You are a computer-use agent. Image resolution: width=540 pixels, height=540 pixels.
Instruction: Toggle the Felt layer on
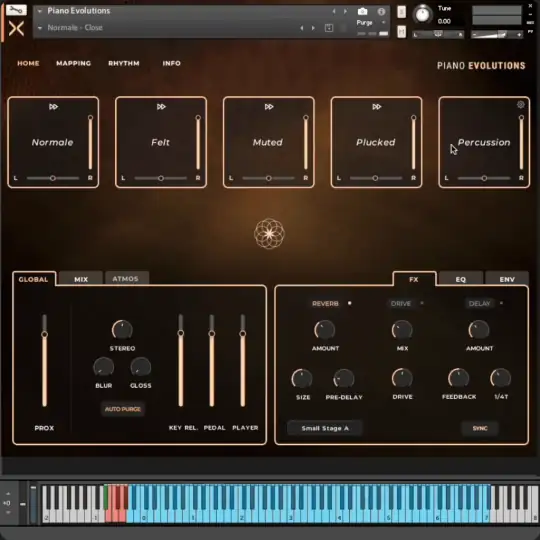[160, 142]
